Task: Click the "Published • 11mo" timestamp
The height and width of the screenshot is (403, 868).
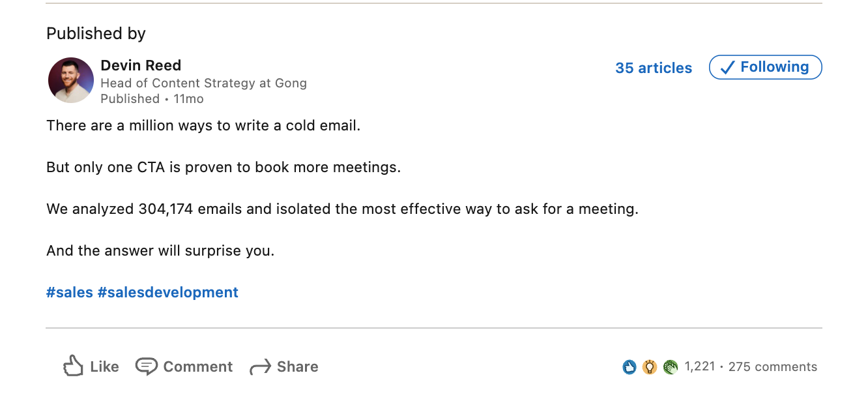Action: click(x=152, y=98)
